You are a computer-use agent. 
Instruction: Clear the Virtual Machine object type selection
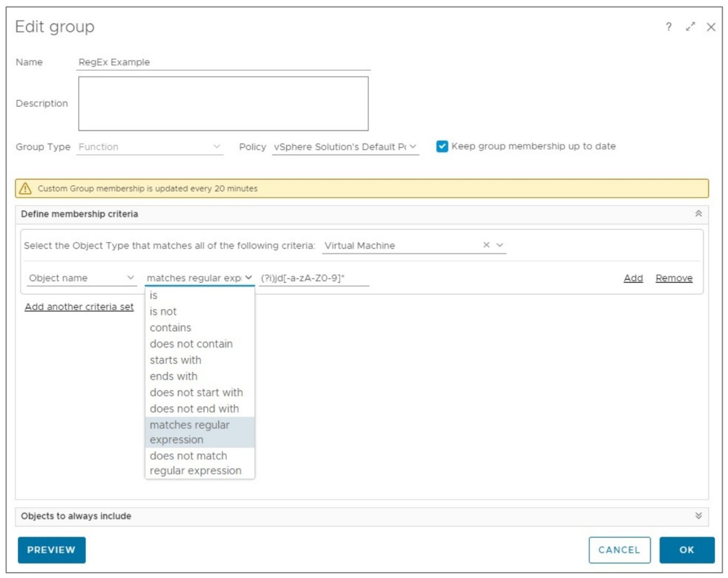tap(486, 245)
